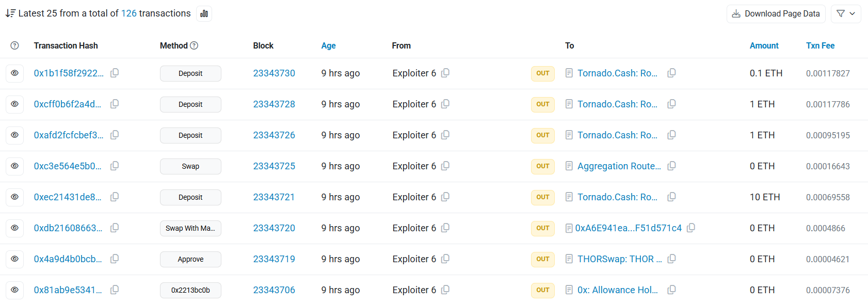Screen dimensions: 868x303
Task: Copy address 0xA6E941ea...F51d571c4
Action: [x=691, y=228]
